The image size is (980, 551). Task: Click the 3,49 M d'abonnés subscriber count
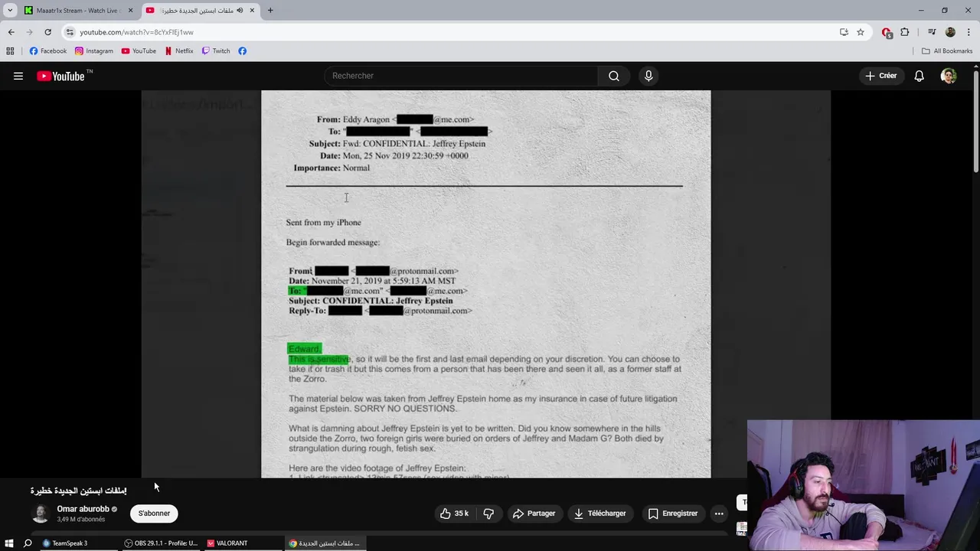click(x=80, y=520)
